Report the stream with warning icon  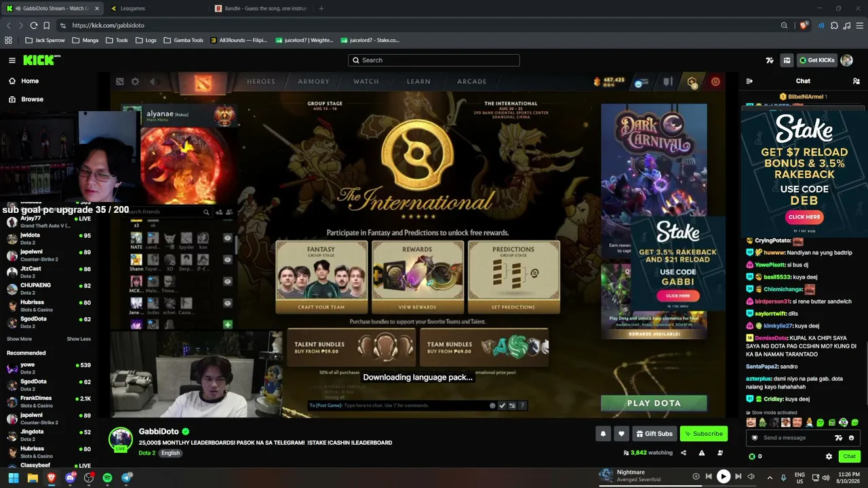pyautogui.click(x=702, y=453)
